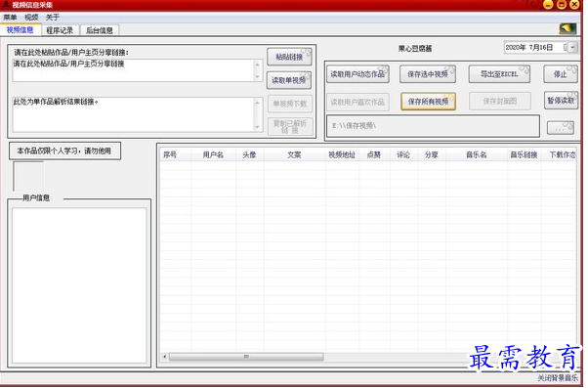Click the 音乐链接 column header
The width and height of the screenshot is (588, 388).
(x=524, y=154)
